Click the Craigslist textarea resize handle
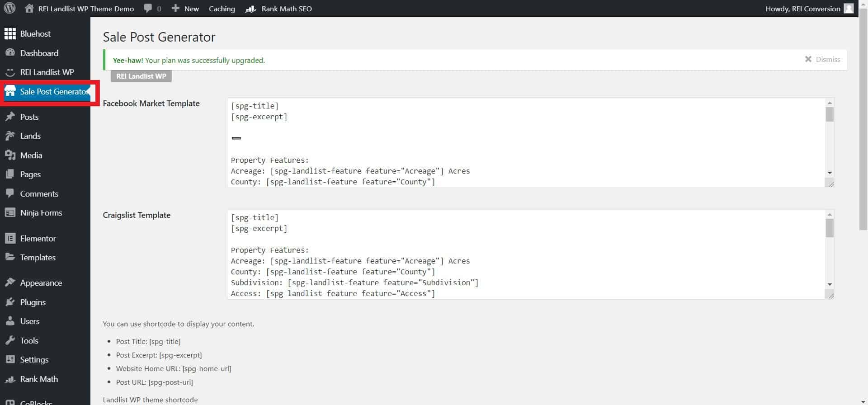868x405 pixels. coord(830,295)
